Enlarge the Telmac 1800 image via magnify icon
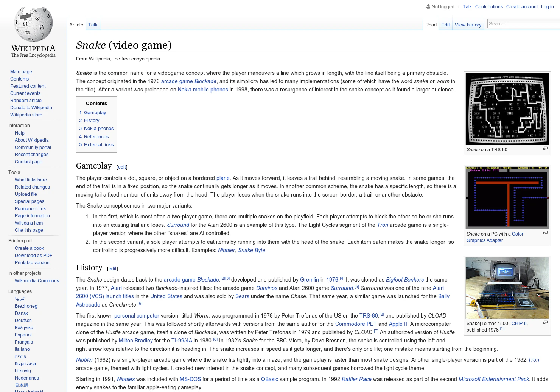 tap(545, 322)
